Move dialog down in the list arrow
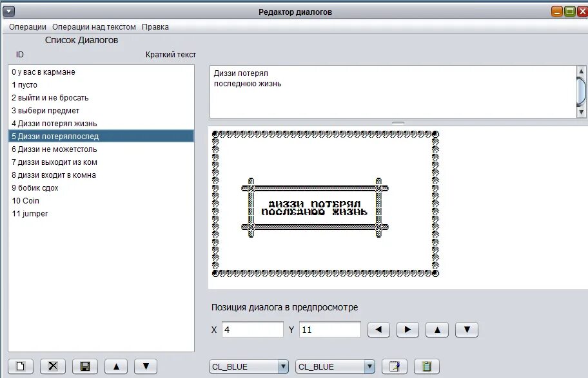Viewport: 588px width, 378px height. click(x=146, y=366)
